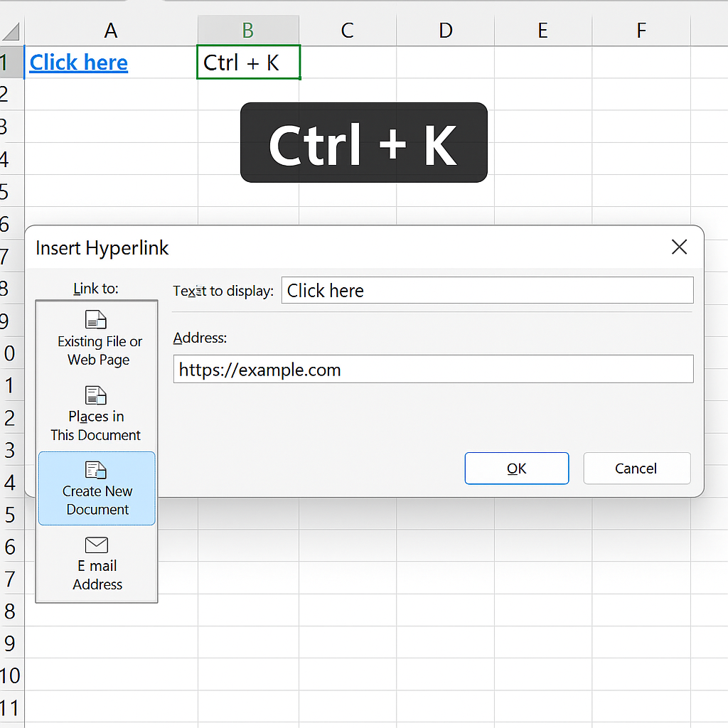Select column E header
The height and width of the screenshot is (728, 728).
coord(543,31)
